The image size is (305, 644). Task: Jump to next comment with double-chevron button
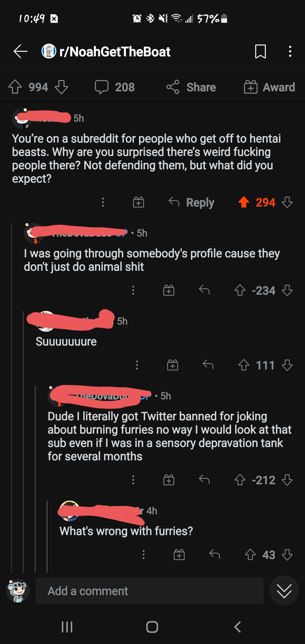click(x=284, y=591)
